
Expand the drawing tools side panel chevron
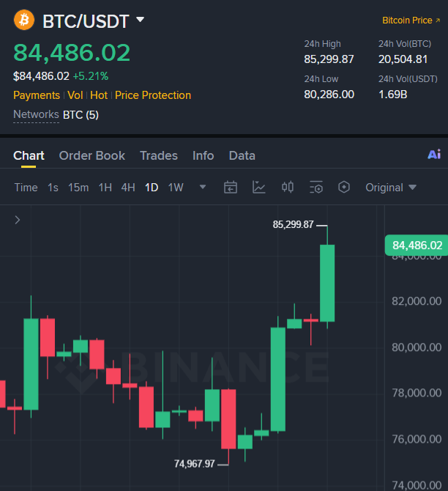click(x=18, y=220)
